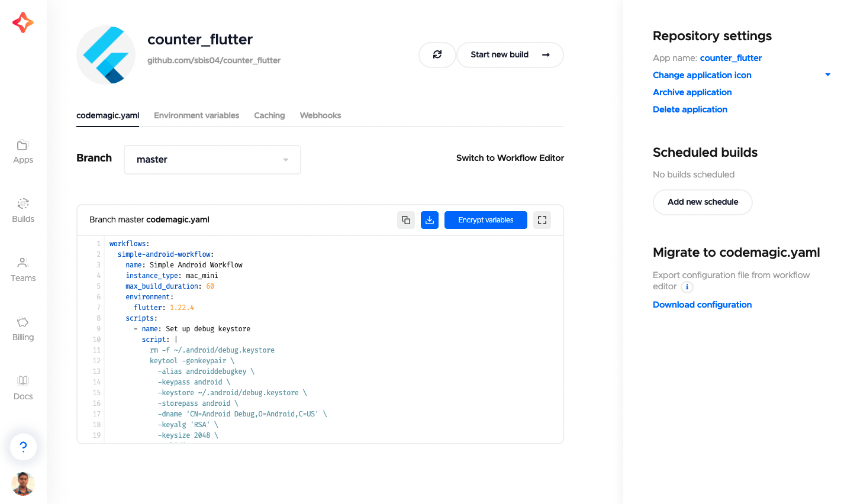Open the Builds sidebar section
This screenshot has height=504, width=857.
(23, 211)
